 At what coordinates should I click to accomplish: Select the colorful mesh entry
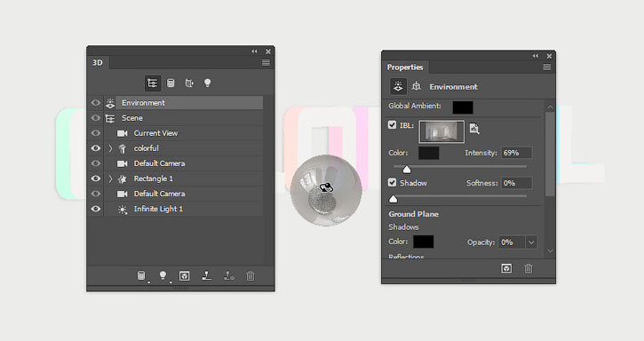click(147, 148)
